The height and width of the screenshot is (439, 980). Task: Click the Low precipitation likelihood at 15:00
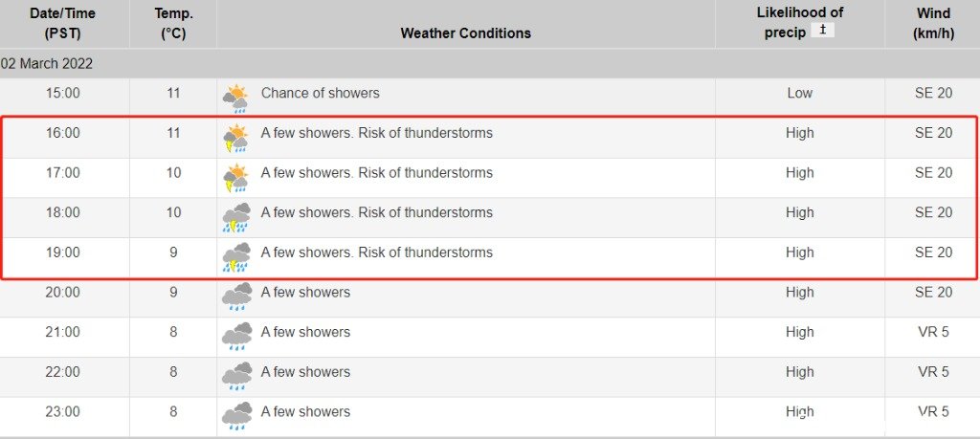pos(799,93)
